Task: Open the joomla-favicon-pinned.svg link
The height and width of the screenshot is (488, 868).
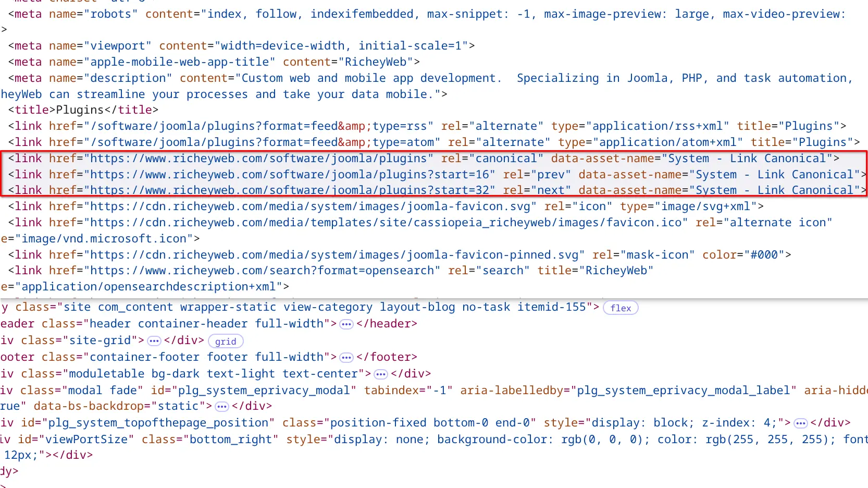Action: click(x=334, y=255)
